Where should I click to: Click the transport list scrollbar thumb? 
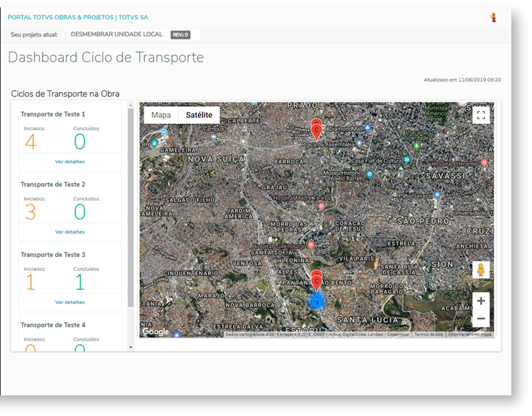pyautogui.click(x=130, y=207)
